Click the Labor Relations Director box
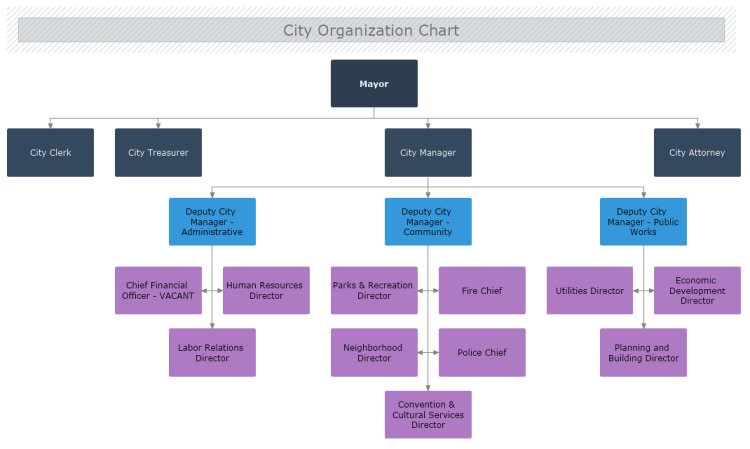The width and height of the screenshot is (750, 449). tap(212, 352)
